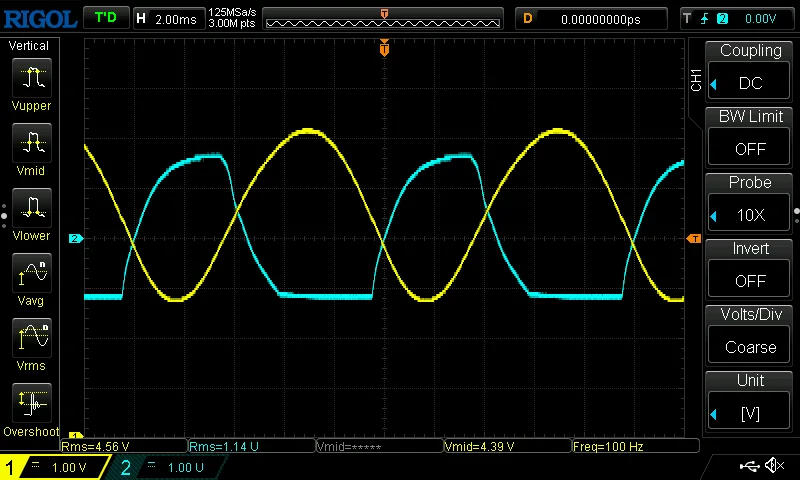Click the orange trigger level marker
This screenshot has width=800, height=480.
point(694,238)
